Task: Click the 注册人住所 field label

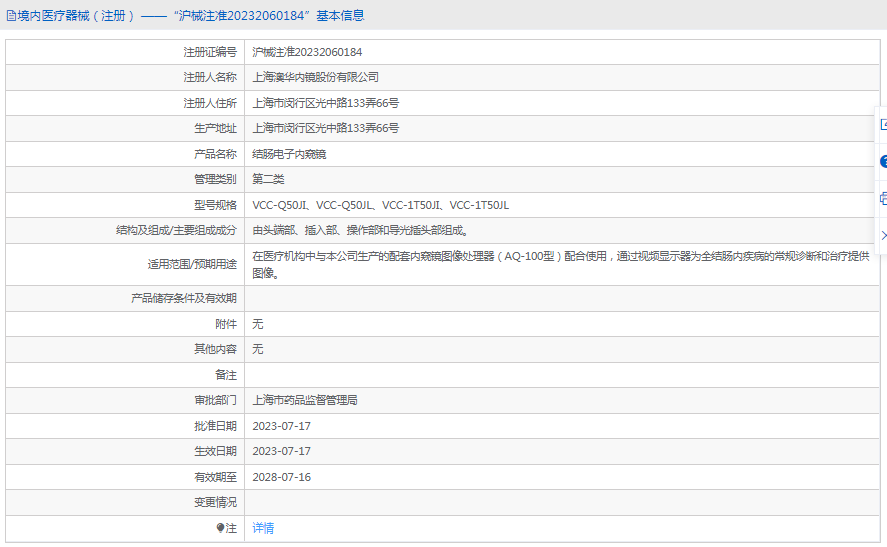Action: tap(210, 103)
